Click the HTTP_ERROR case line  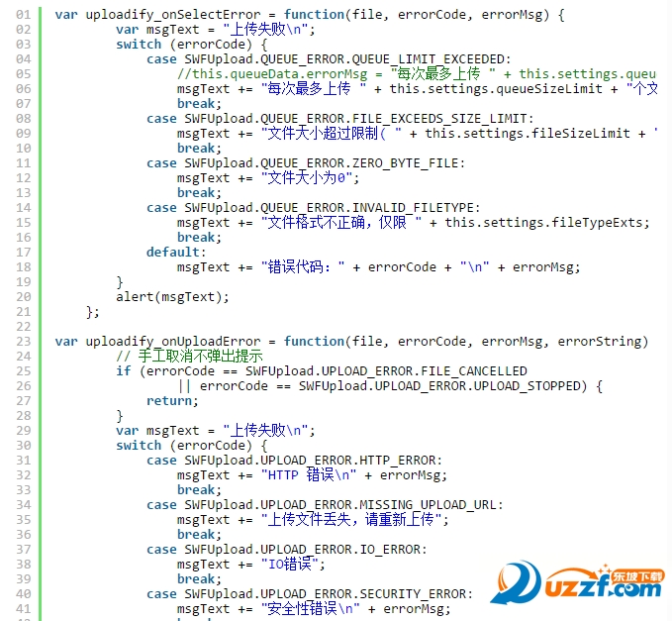(294, 461)
